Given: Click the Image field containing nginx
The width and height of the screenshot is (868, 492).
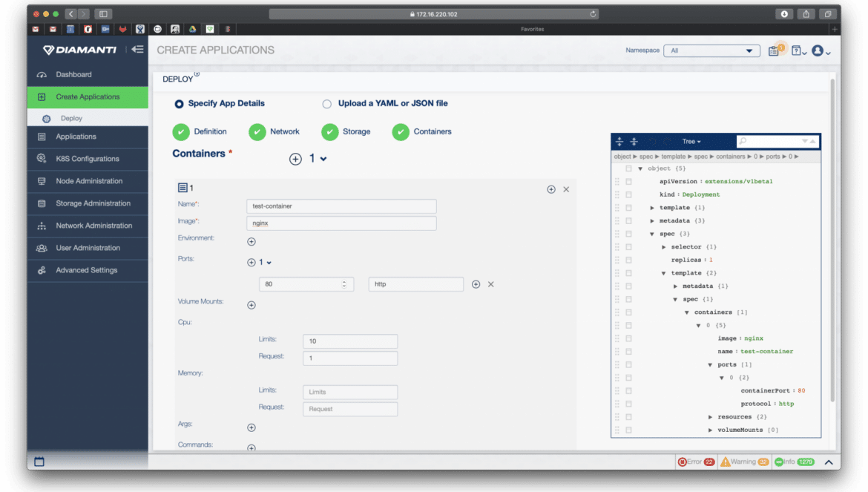Looking at the screenshot, I should [x=341, y=223].
